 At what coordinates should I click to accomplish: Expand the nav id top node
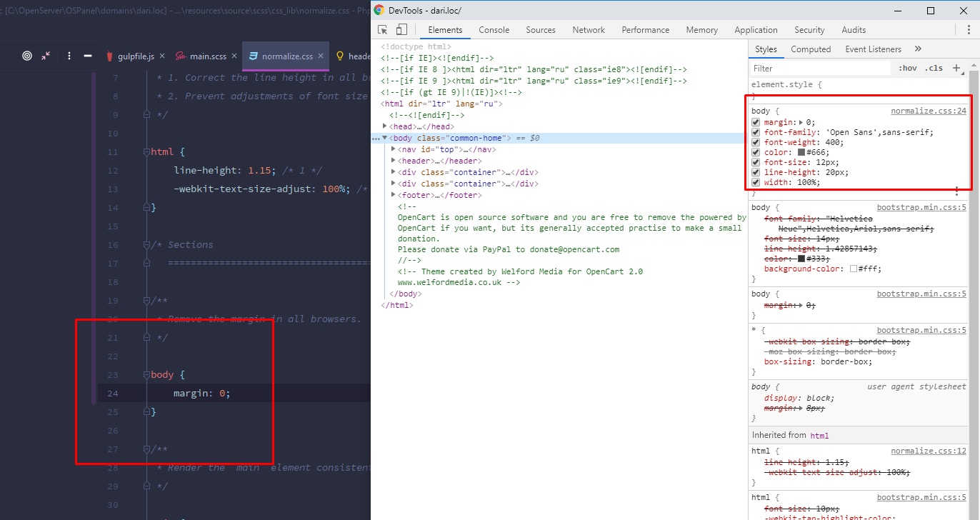tap(394, 149)
